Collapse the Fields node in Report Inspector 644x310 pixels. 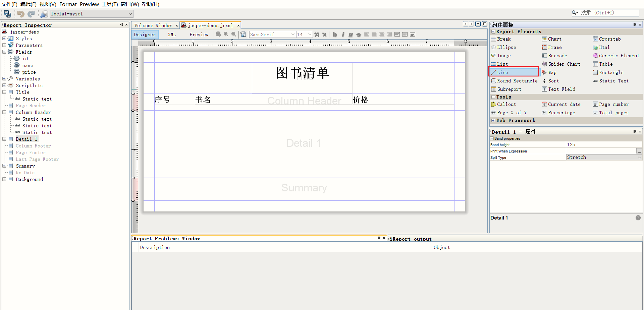[4, 52]
